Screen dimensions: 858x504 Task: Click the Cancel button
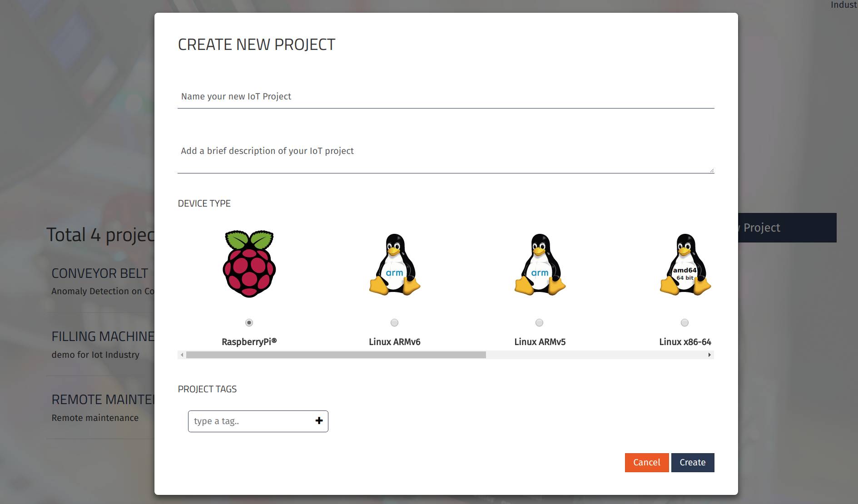pyautogui.click(x=646, y=462)
